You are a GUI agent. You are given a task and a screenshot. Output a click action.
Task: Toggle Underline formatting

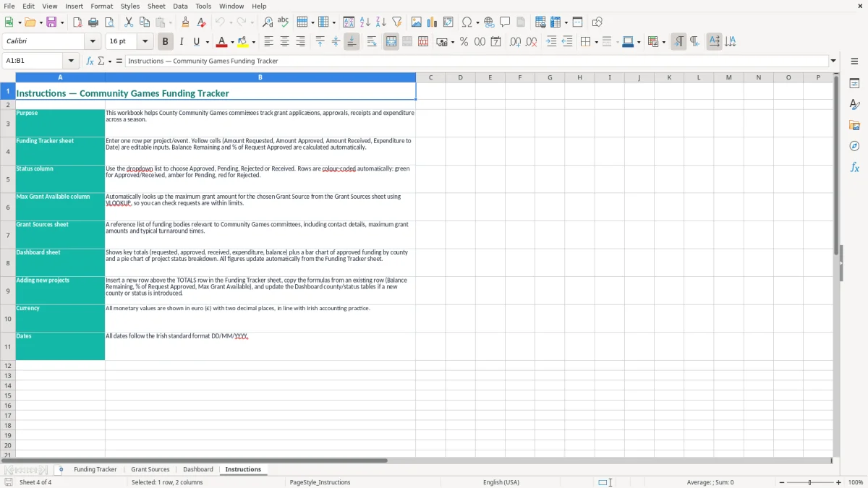click(x=196, y=42)
